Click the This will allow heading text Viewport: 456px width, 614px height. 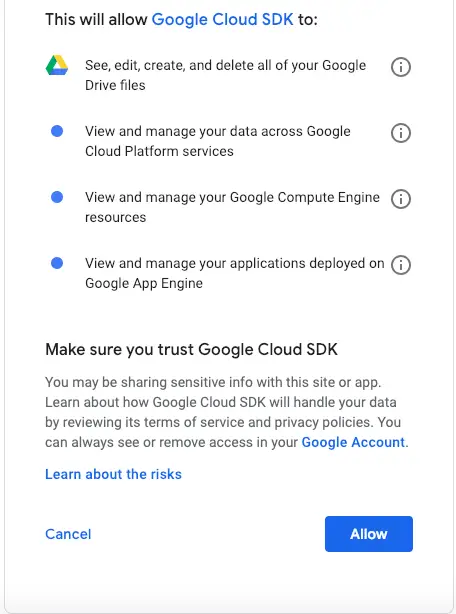181,19
